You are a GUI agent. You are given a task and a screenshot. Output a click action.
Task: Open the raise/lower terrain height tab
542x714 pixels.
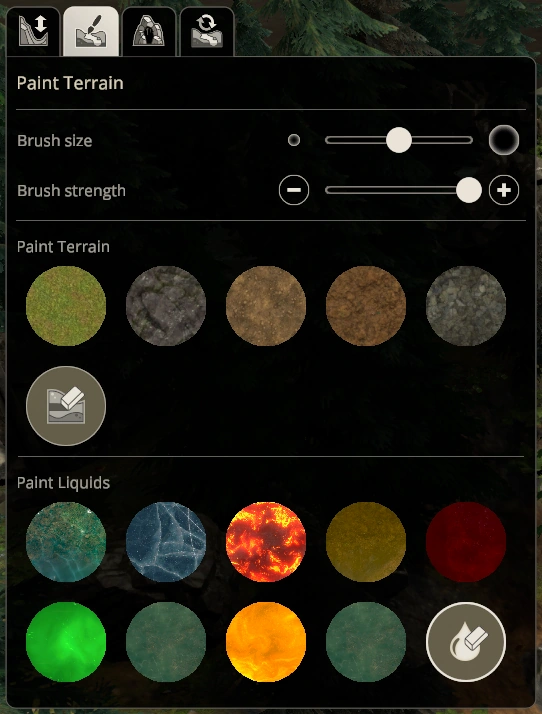(33, 31)
